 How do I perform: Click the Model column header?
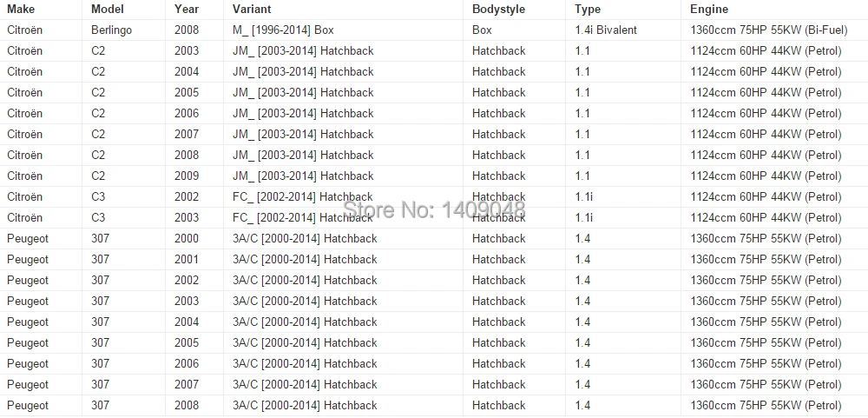[108, 9]
